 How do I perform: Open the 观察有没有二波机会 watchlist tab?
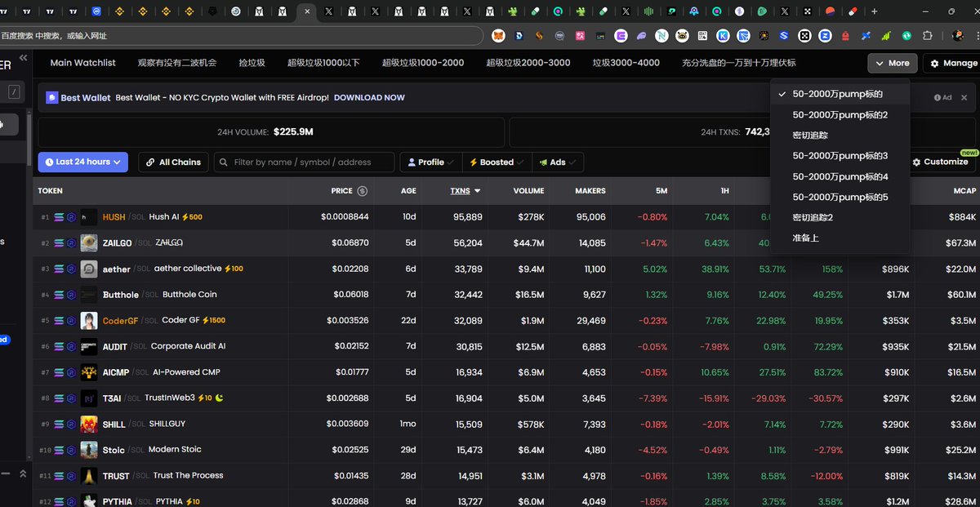(176, 63)
